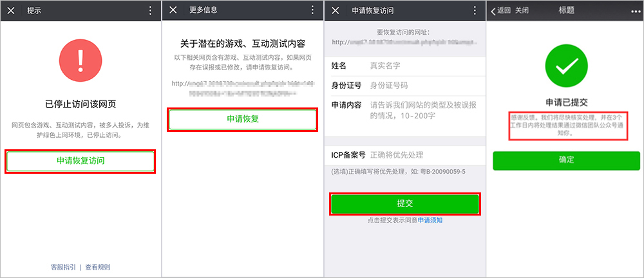Click the ICP备案号 input field
The image size is (644, 278).
coord(425,155)
